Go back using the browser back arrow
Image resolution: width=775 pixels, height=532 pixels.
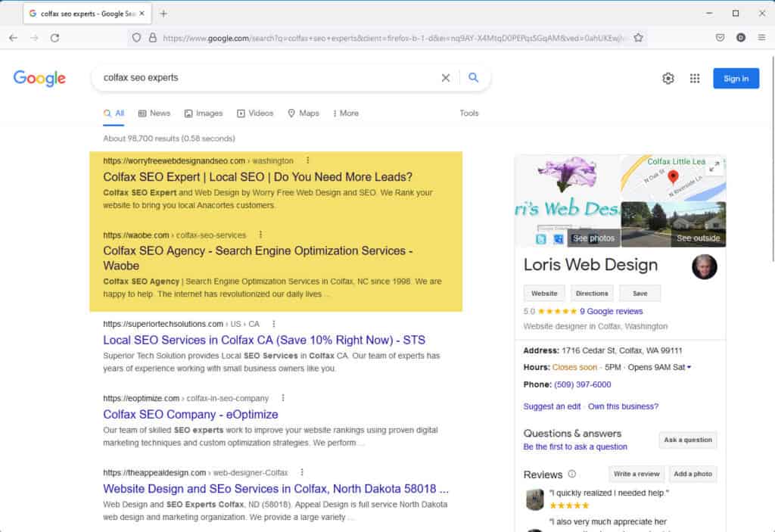(x=14, y=38)
